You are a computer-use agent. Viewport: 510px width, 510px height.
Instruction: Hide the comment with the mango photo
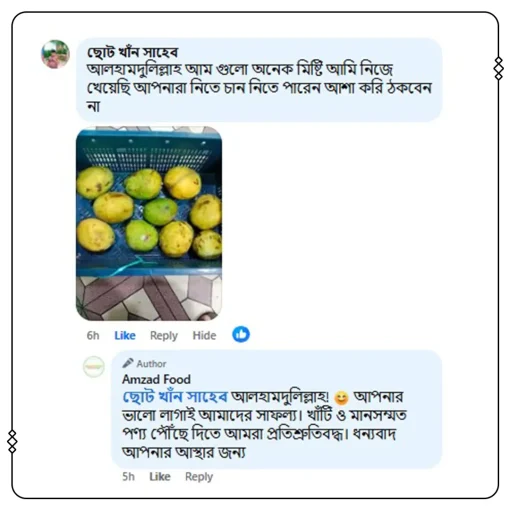coord(204,335)
